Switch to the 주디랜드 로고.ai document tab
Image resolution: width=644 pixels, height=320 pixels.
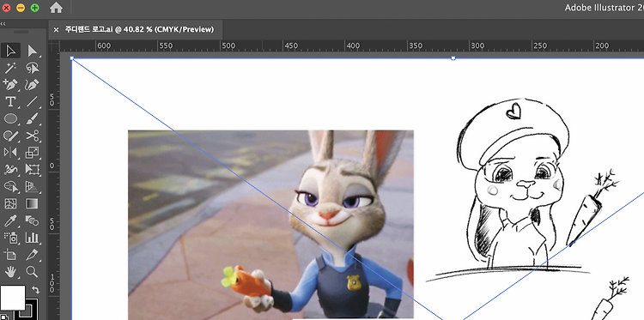[x=139, y=29]
